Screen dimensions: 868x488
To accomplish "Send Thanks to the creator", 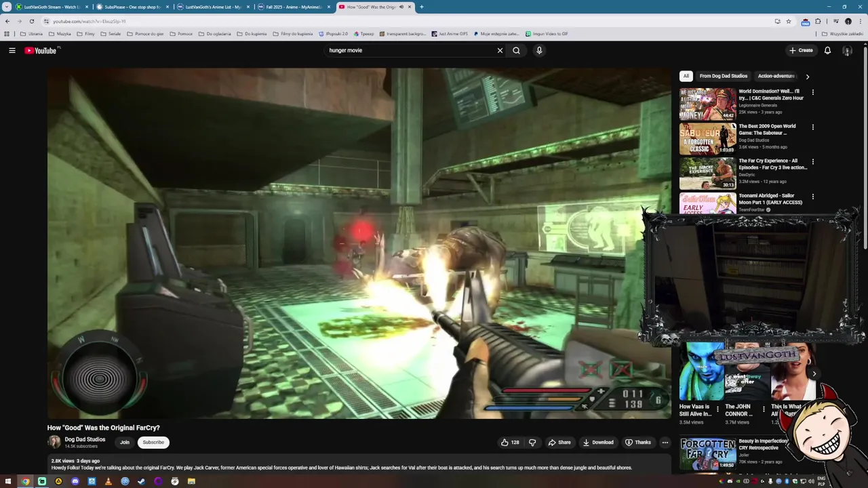I will [638, 442].
